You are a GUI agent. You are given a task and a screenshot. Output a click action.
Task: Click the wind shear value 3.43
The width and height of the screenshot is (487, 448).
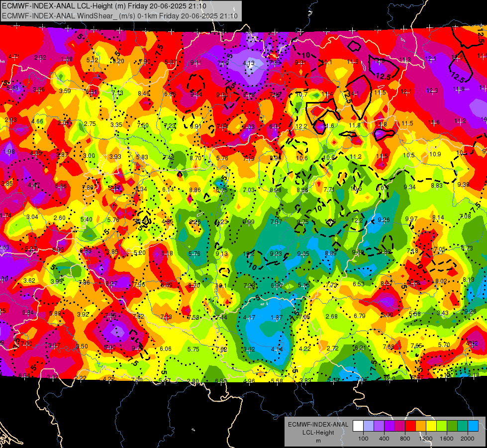443,313
